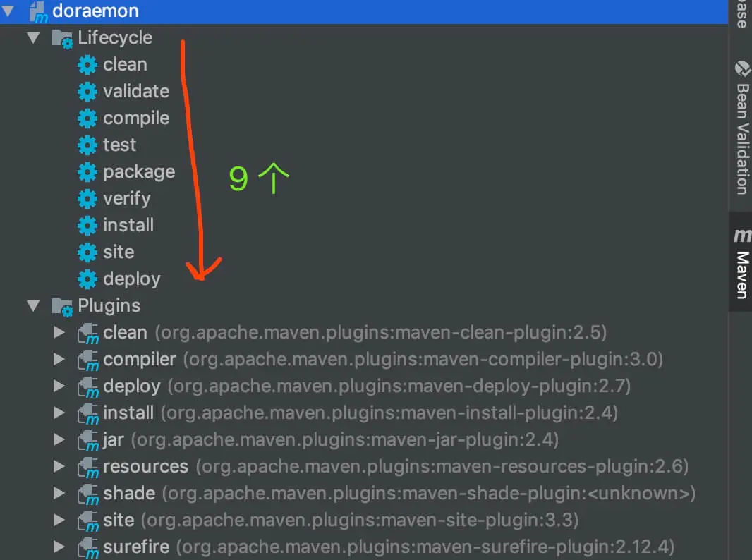Expand the surefire plugin node
This screenshot has height=560, width=752.
coord(59,547)
